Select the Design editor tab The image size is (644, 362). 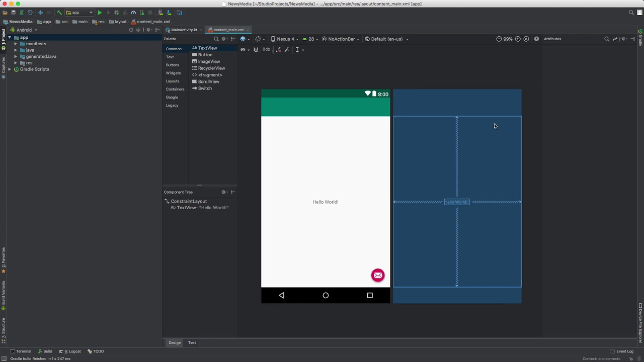tap(175, 343)
